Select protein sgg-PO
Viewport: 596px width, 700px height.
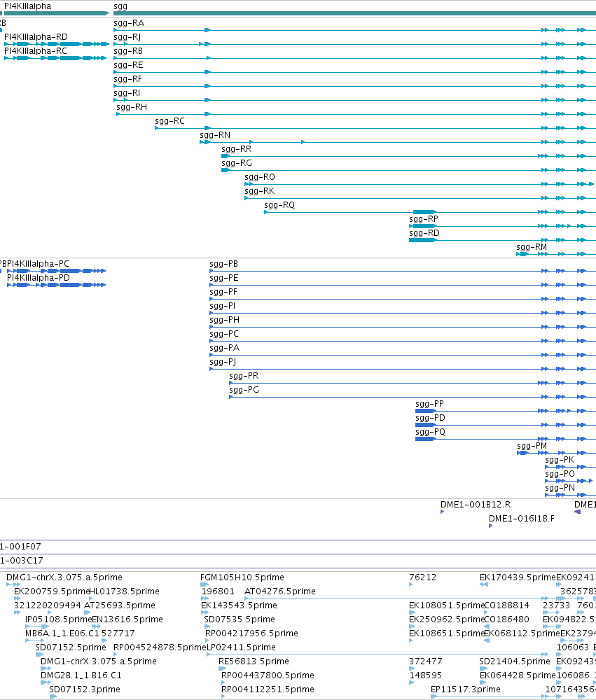coord(560,474)
